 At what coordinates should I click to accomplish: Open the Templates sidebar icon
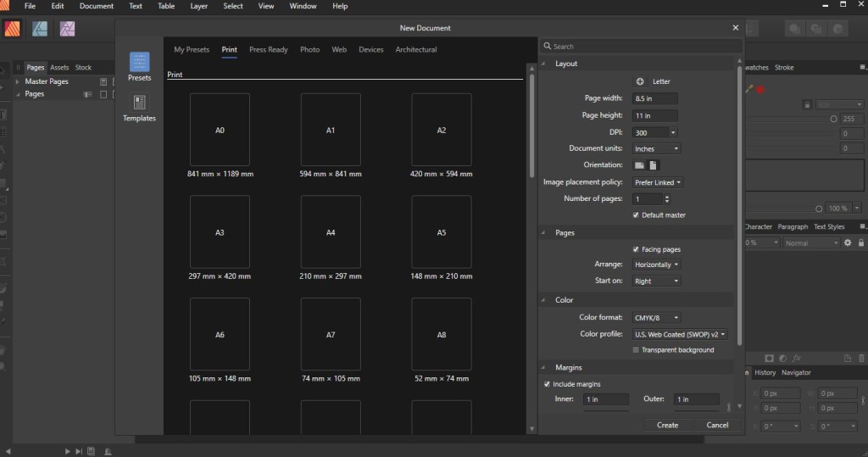(x=139, y=103)
